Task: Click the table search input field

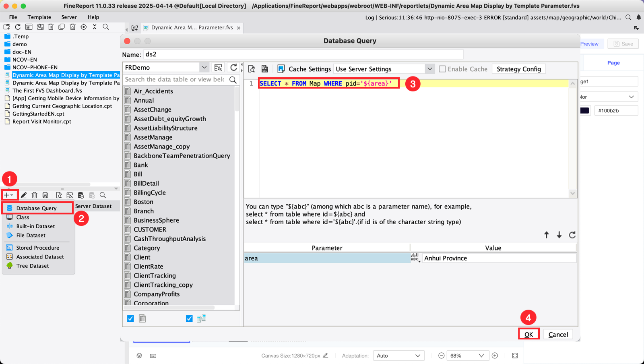Action: tap(175, 80)
